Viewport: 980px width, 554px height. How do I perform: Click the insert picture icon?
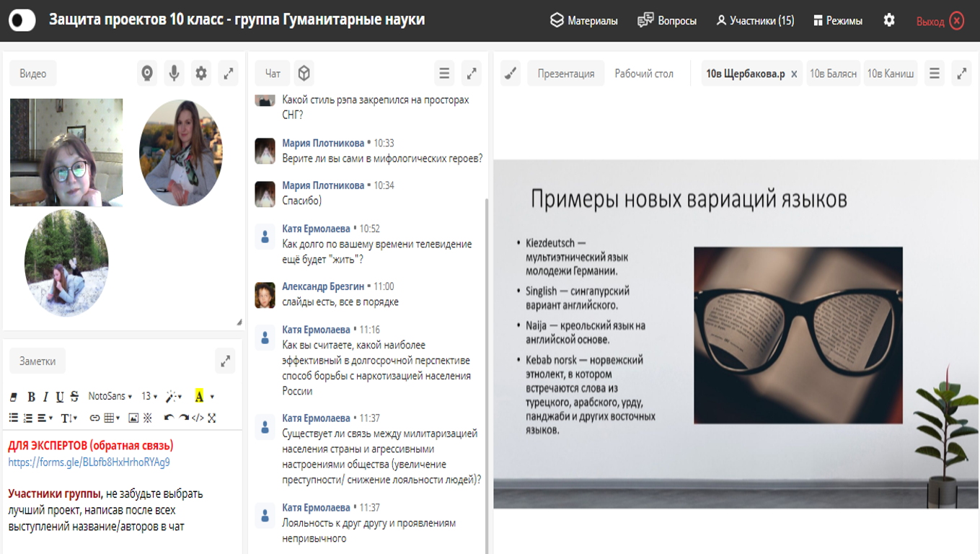pyautogui.click(x=133, y=418)
